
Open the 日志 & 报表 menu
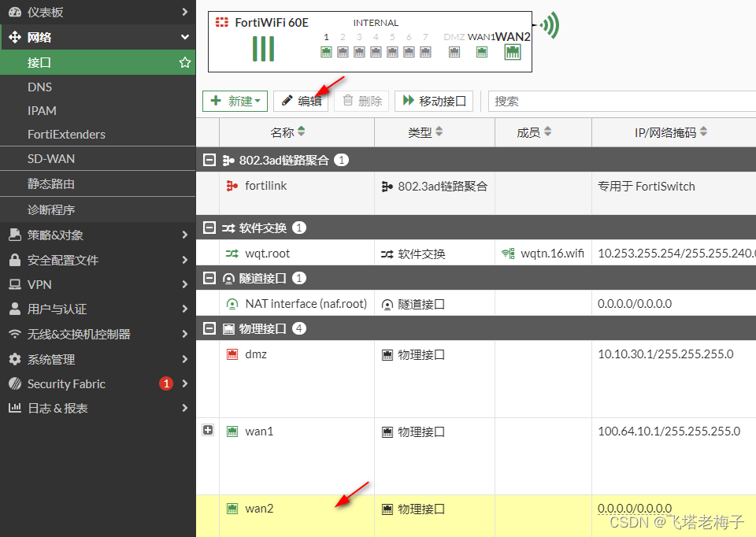(x=98, y=409)
